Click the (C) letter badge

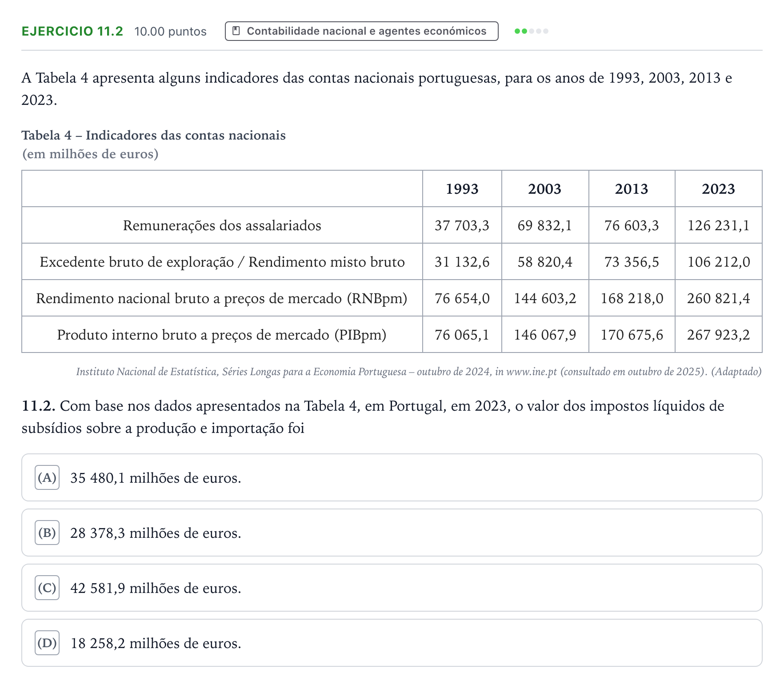(x=47, y=588)
